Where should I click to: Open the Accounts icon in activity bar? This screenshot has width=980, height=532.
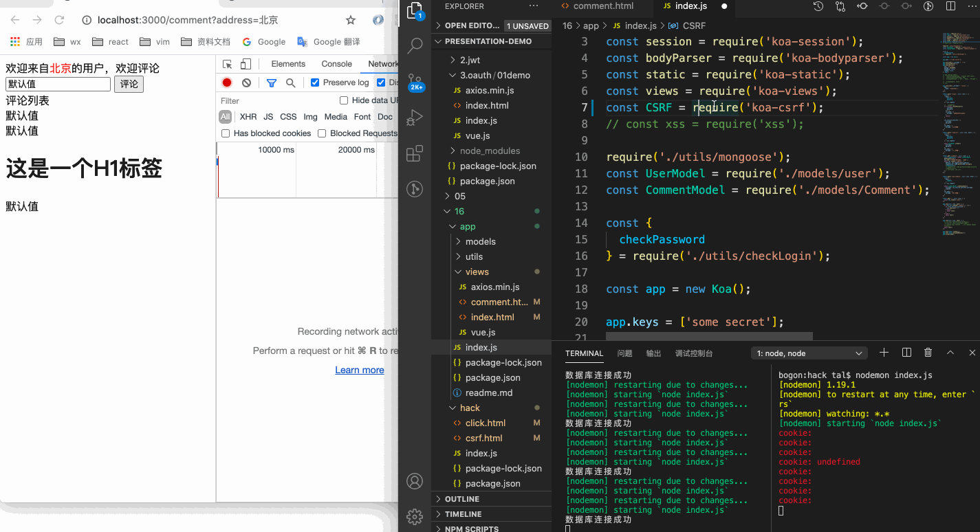[x=415, y=481]
